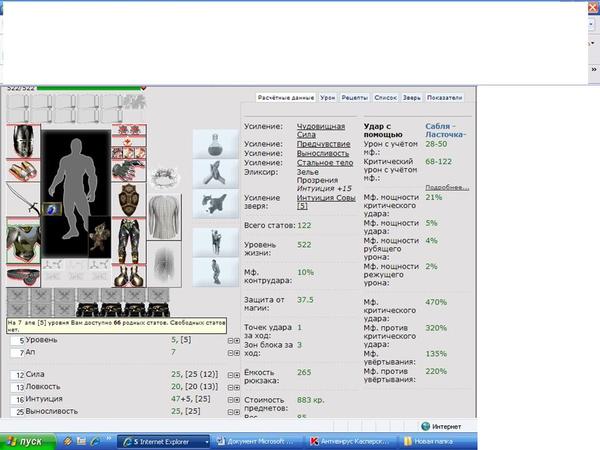
Task: Open Антивирус Касперского from taskbar
Action: [x=350, y=442]
